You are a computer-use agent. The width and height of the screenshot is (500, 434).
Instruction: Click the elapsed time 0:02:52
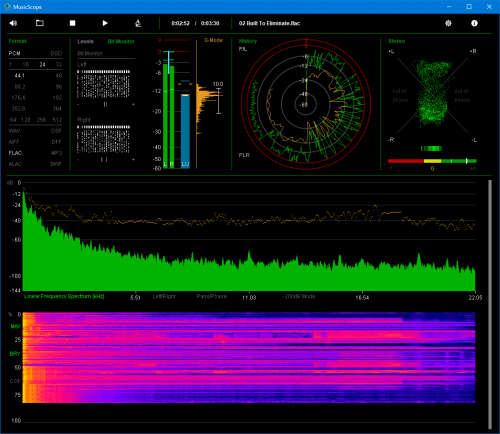pyautogui.click(x=180, y=23)
